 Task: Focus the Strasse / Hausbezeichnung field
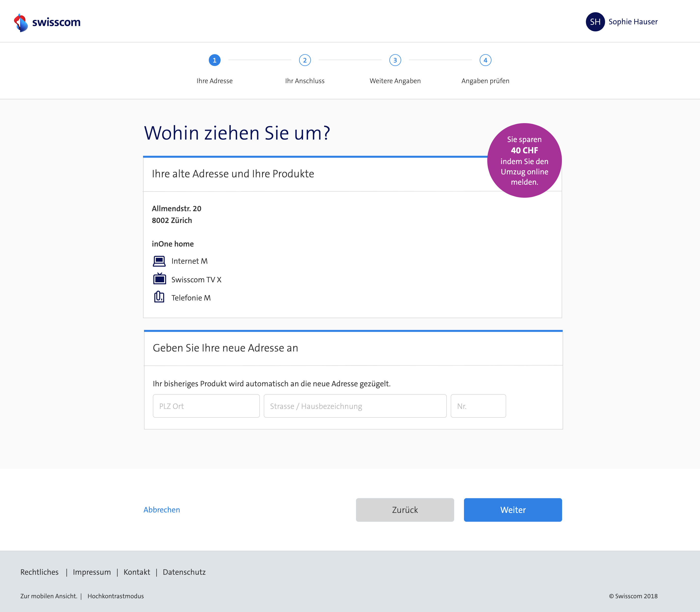[355, 406]
